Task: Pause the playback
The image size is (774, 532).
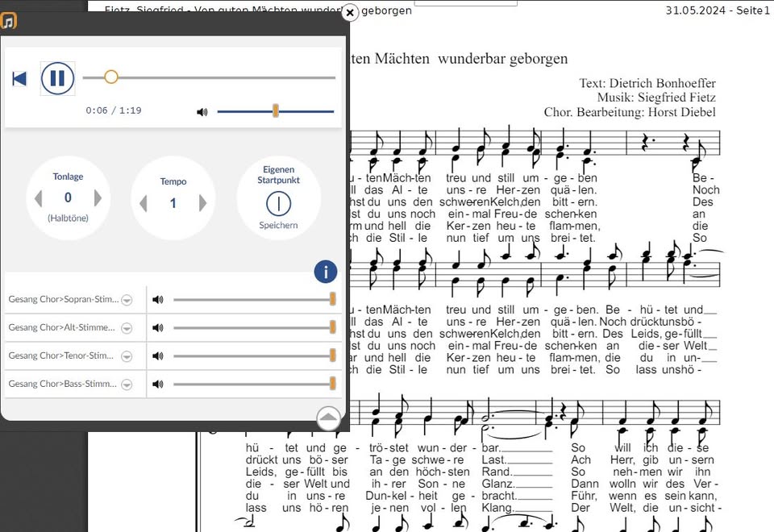Action: click(57, 78)
